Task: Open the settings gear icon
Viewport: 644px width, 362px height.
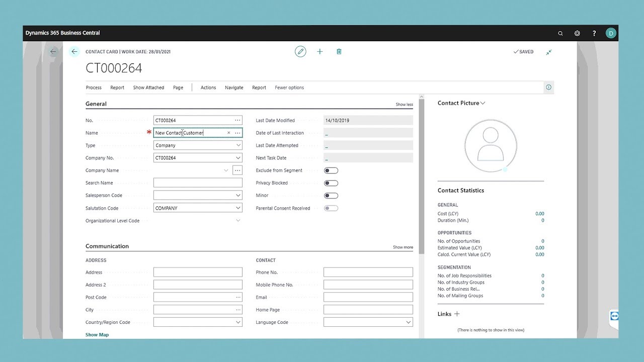Action: [x=577, y=33]
